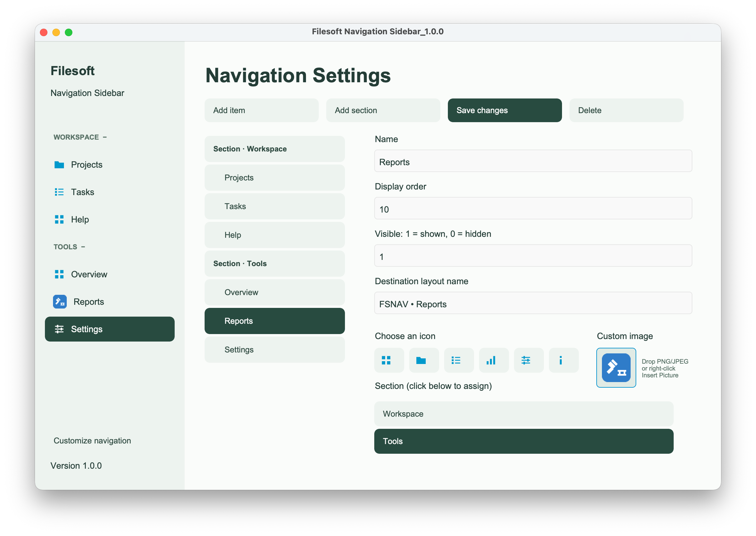Click the Version 1.0.0 text
Image resolution: width=756 pixels, height=536 pixels.
[76, 466]
